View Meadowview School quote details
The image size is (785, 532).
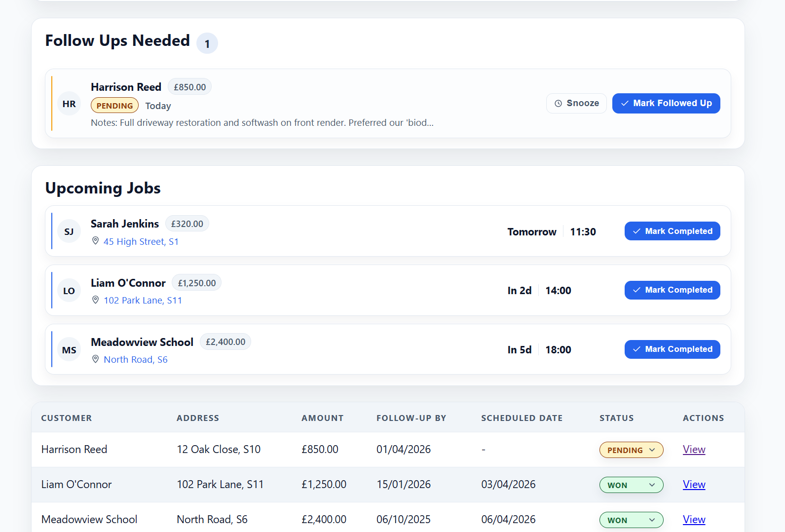(x=694, y=520)
